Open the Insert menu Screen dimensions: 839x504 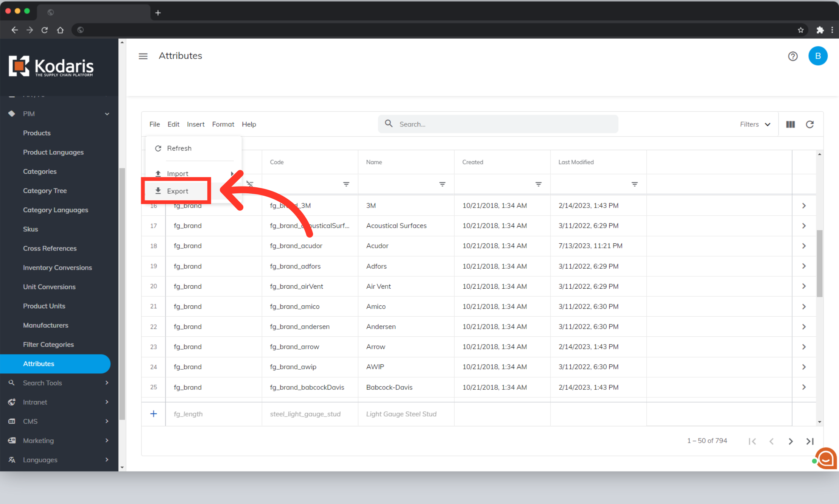tap(195, 124)
